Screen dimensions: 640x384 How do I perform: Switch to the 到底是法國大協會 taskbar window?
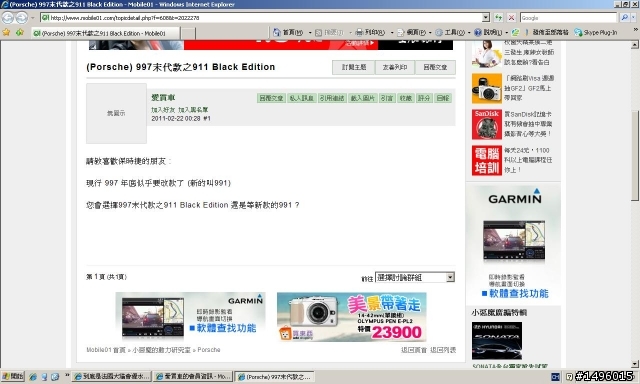112,377
